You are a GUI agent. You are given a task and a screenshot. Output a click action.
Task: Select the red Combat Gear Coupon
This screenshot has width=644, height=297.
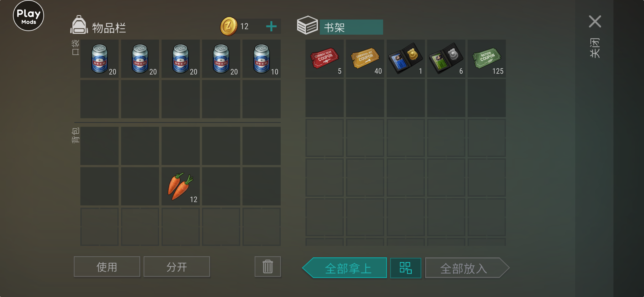324,58
